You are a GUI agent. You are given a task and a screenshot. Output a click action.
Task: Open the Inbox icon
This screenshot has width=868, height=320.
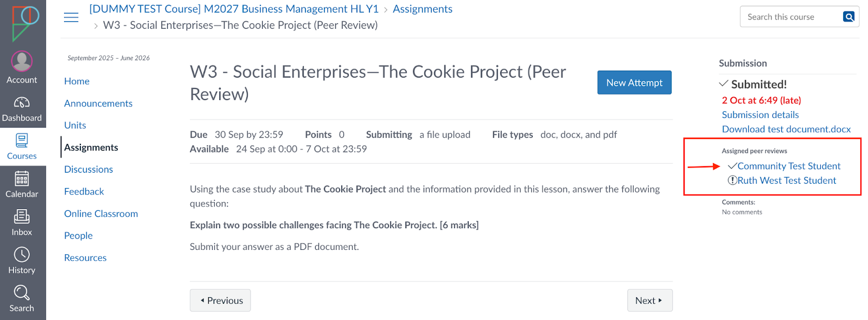tap(22, 217)
